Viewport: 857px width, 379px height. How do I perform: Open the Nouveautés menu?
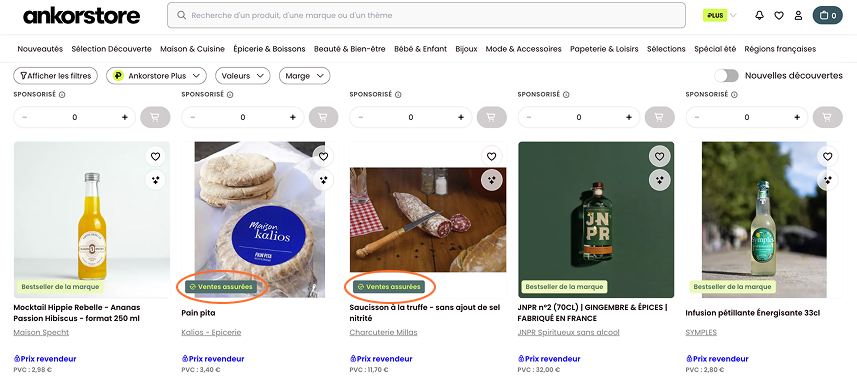[40, 49]
